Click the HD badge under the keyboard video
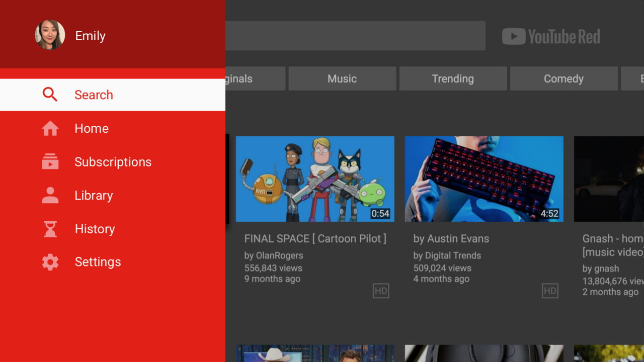644x362 pixels. click(x=550, y=291)
